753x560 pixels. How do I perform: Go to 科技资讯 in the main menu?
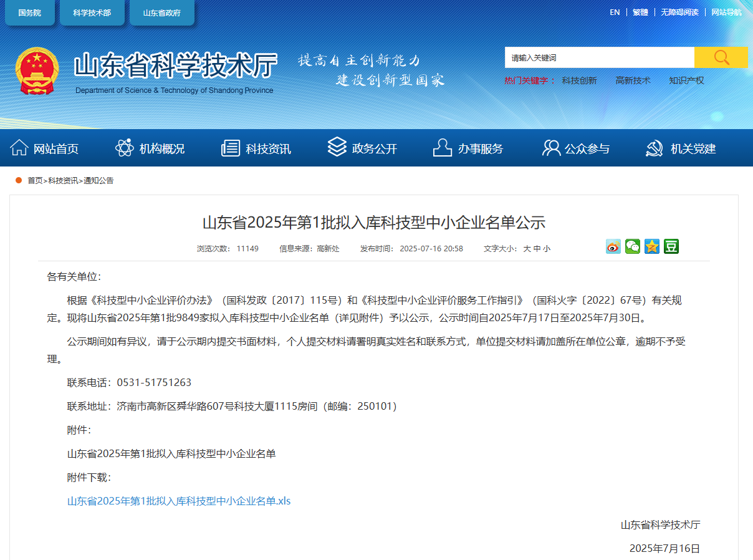click(256, 148)
